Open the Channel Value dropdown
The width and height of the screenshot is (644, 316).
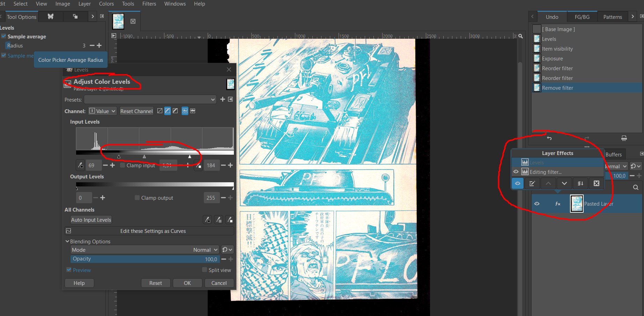102,111
